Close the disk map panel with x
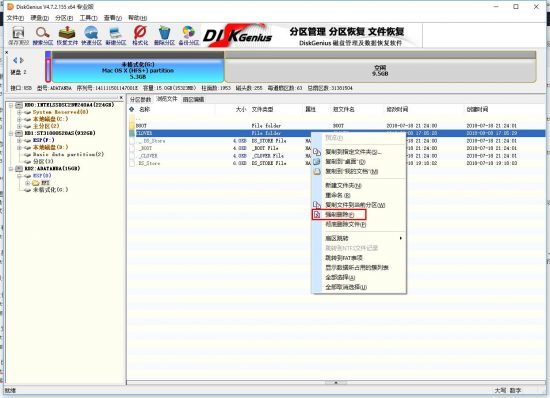Image resolution: width=550 pixels, height=398 pixels. click(x=6, y=53)
